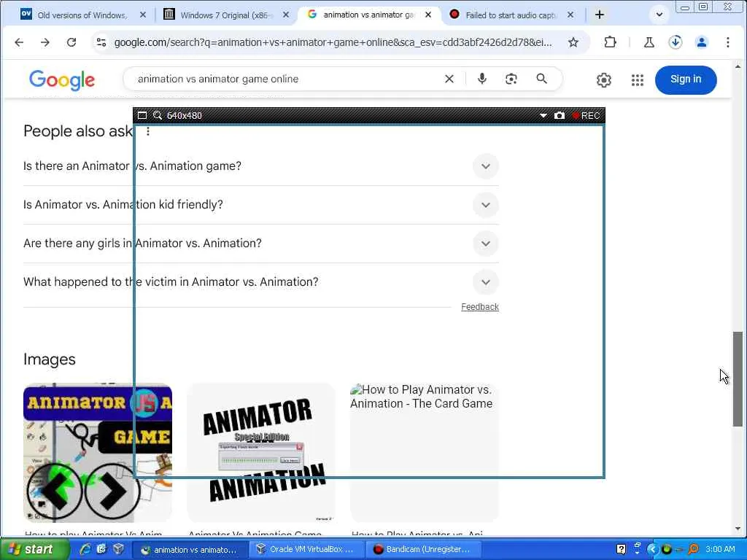The height and width of the screenshot is (560, 747).
Task: Click the Bandicam 640x480 size label
Action: coord(185,115)
